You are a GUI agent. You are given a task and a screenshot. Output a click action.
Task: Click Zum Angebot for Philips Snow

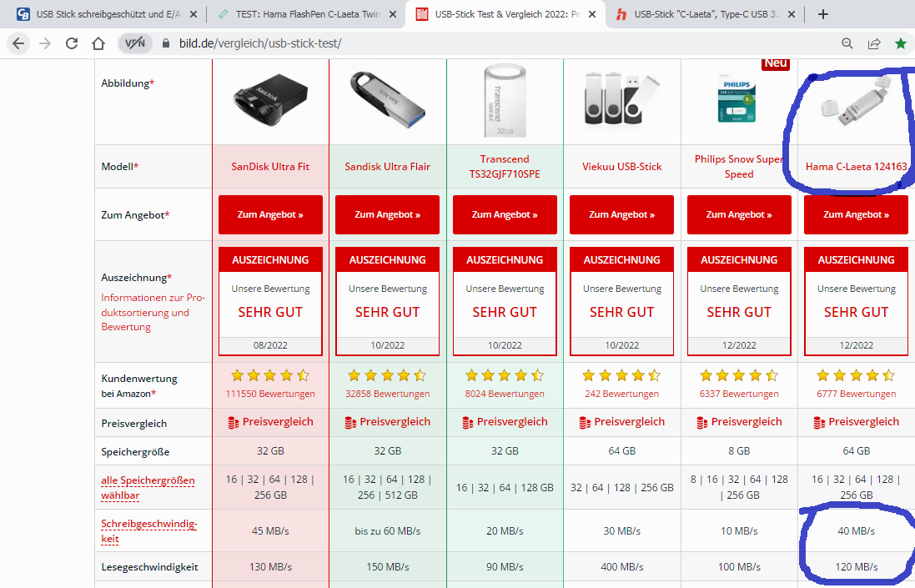[739, 214]
